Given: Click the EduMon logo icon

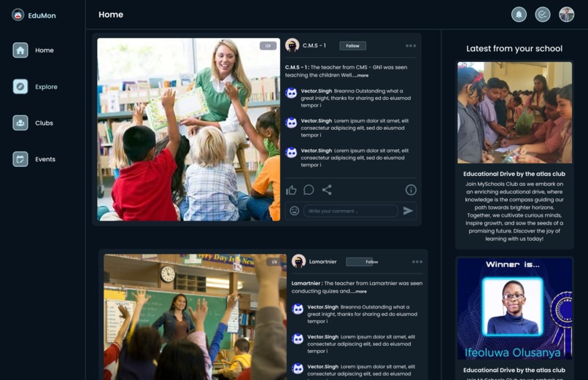Looking at the screenshot, I should pos(18,15).
